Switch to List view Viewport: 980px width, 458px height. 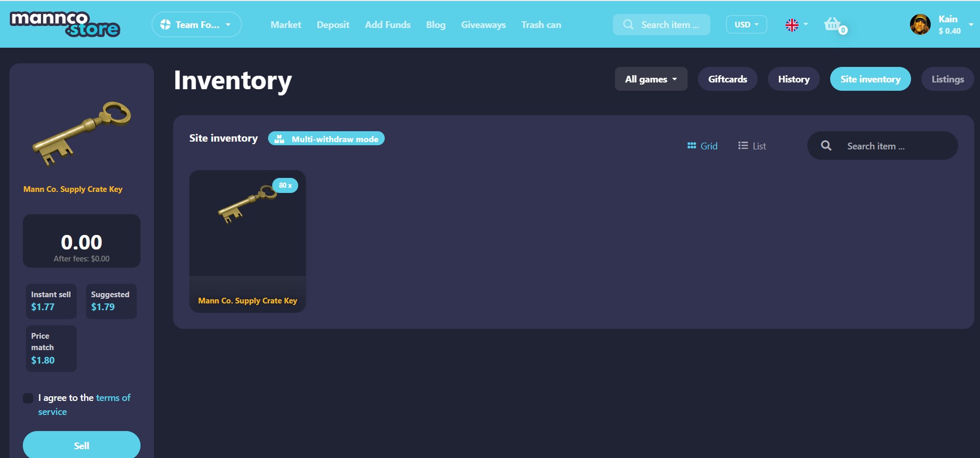click(x=752, y=146)
